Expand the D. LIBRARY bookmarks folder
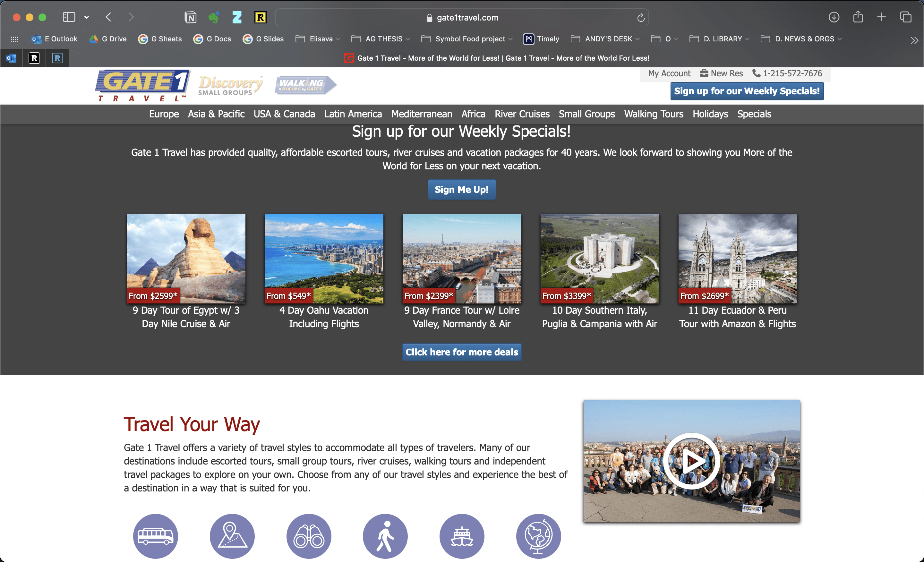Screen dimensions: 924x562 point(719,39)
